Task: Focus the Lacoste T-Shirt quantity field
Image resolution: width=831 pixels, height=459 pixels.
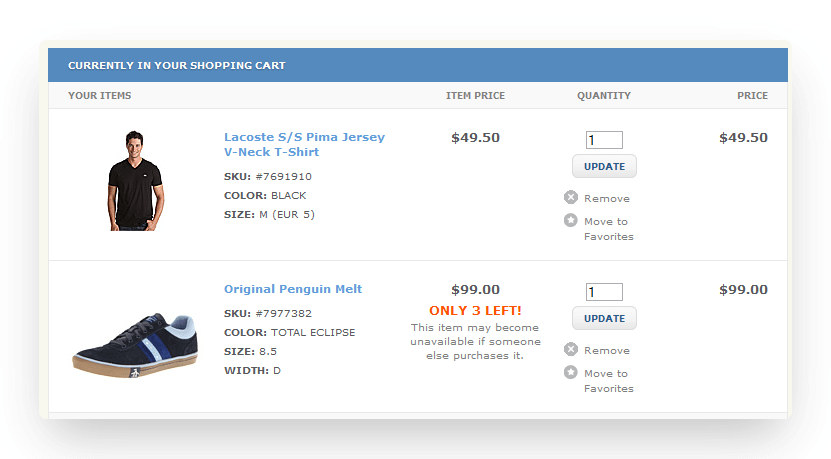Action: (x=604, y=140)
